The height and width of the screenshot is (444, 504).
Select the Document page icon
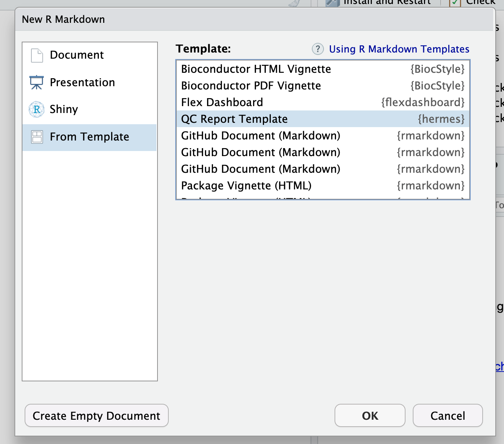click(37, 55)
